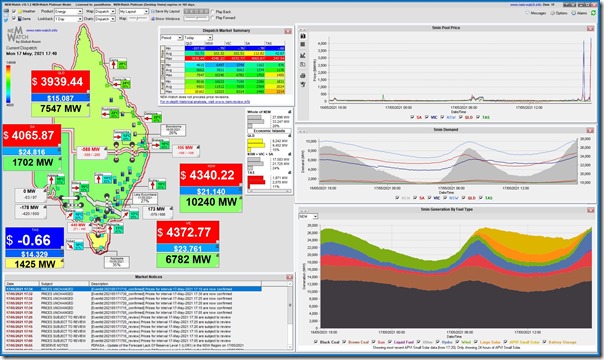Open the www.nem-watch.info link under logo
This screenshot has width=604, height=360.
(x=42, y=30)
